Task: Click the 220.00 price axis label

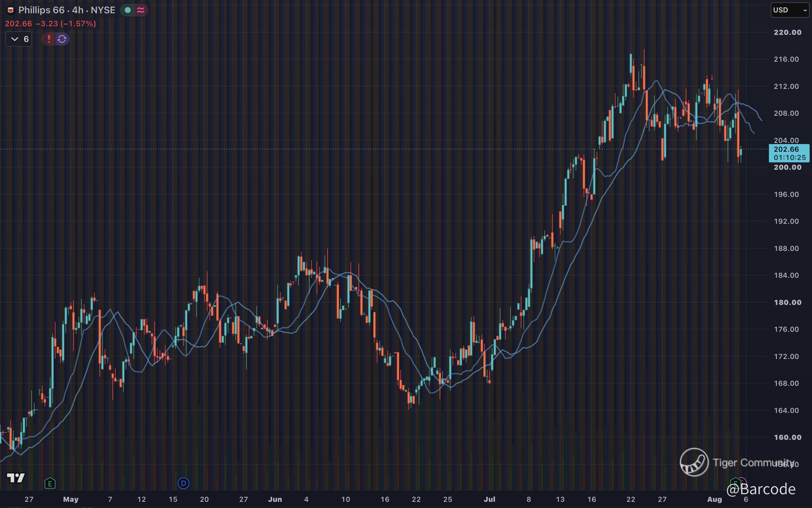Action: tap(788, 32)
